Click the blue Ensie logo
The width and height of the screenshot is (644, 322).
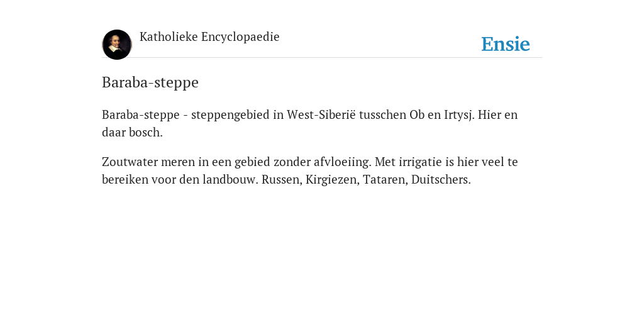click(506, 44)
